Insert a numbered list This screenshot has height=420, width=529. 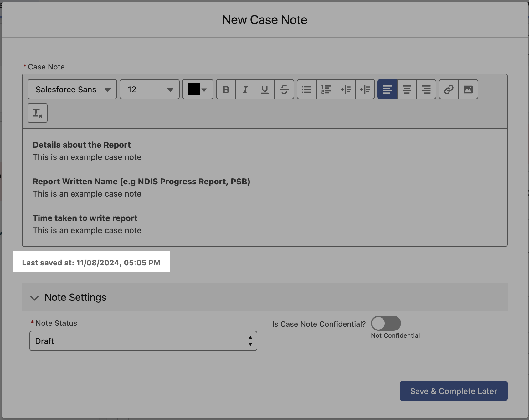(x=326, y=90)
